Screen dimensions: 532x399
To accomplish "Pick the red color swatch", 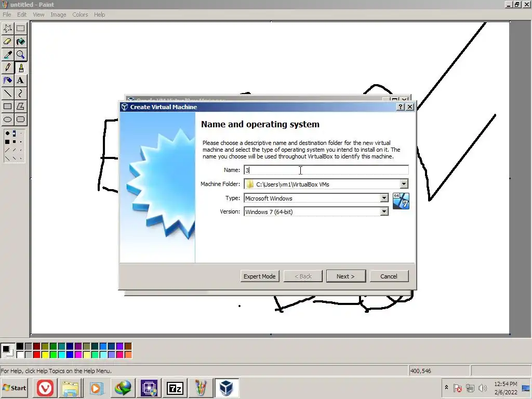I will pyautogui.click(x=37, y=354).
